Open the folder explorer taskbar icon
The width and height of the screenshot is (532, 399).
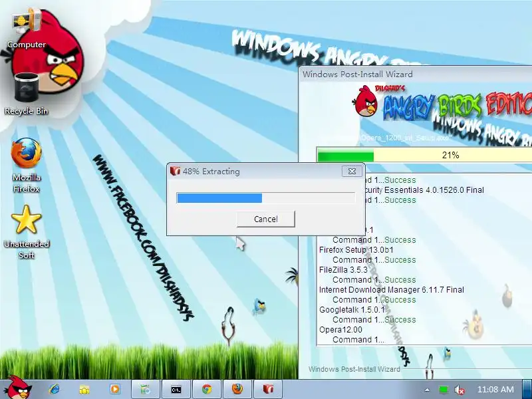[x=84, y=389]
